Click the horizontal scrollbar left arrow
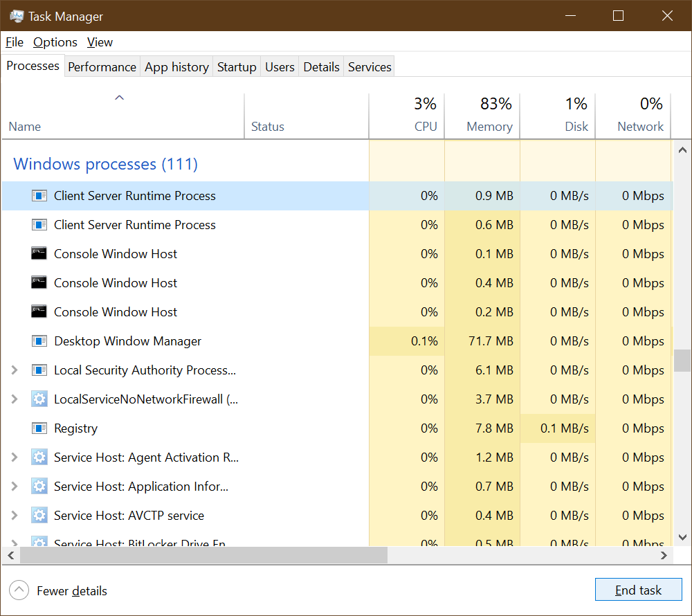692x616 pixels. tap(11, 556)
